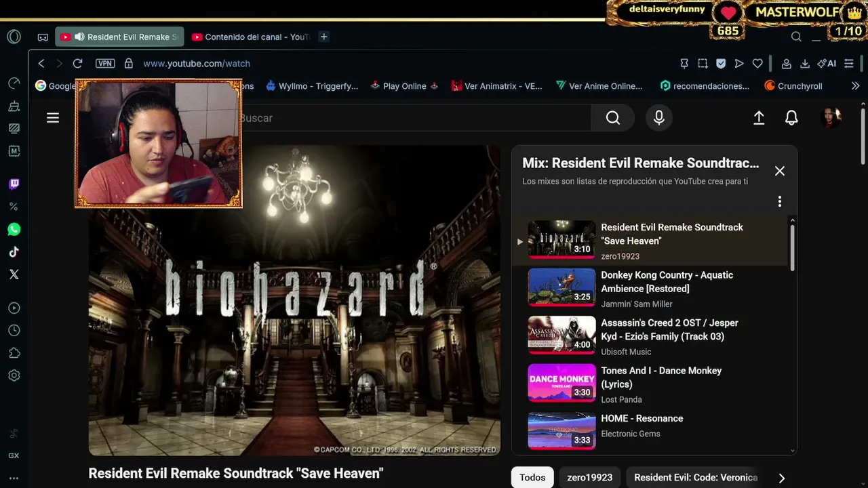Screen dimensions: 868x488
Task: Click the sidebar three-dots setup icon
Action: pos(14,478)
